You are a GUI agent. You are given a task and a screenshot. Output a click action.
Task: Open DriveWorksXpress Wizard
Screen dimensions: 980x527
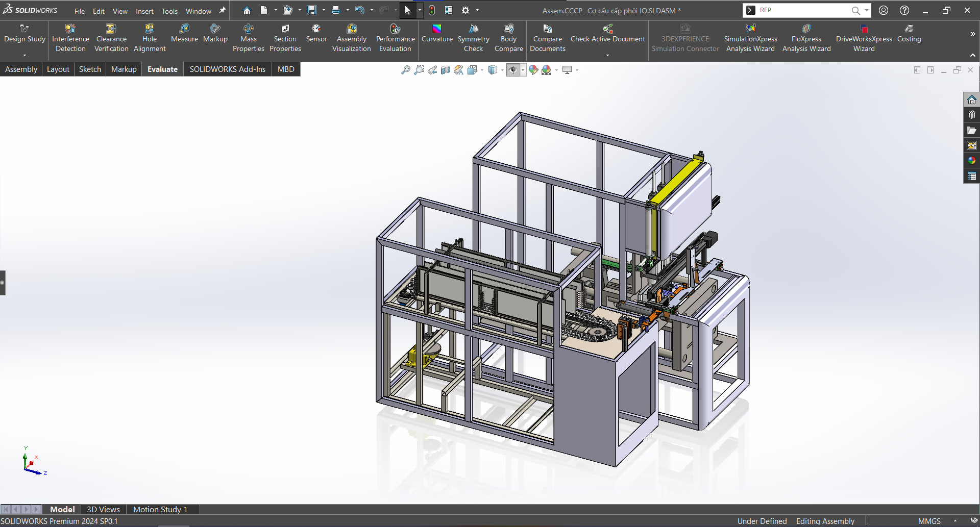coord(864,38)
